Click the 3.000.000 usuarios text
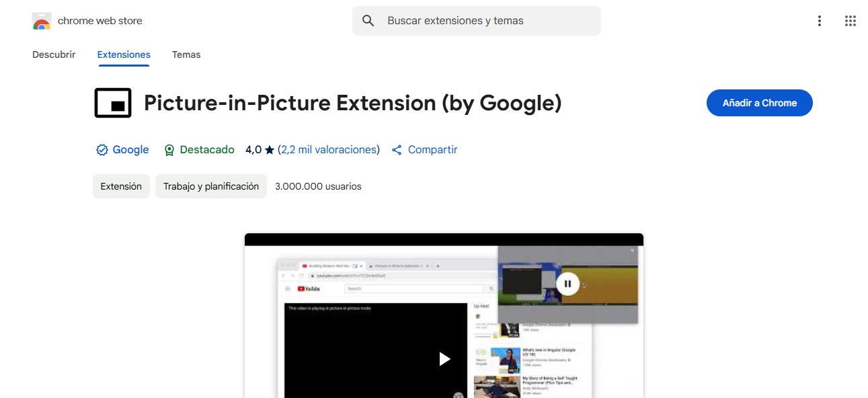 [x=318, y=186]
